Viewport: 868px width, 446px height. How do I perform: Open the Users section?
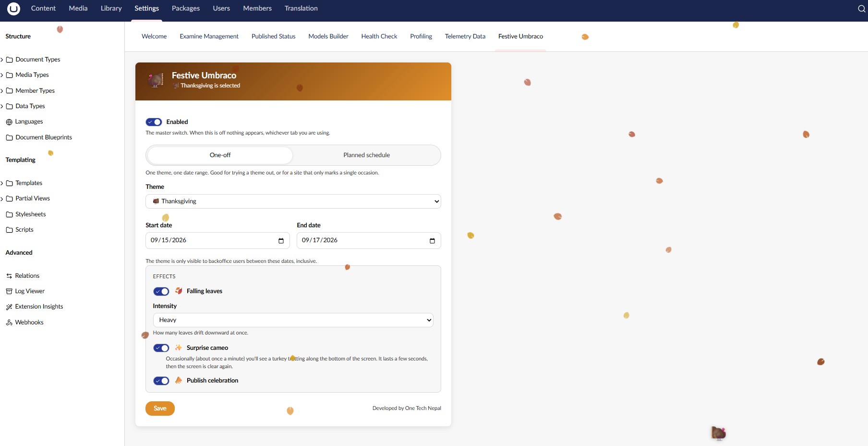click(x=221, y=9)
